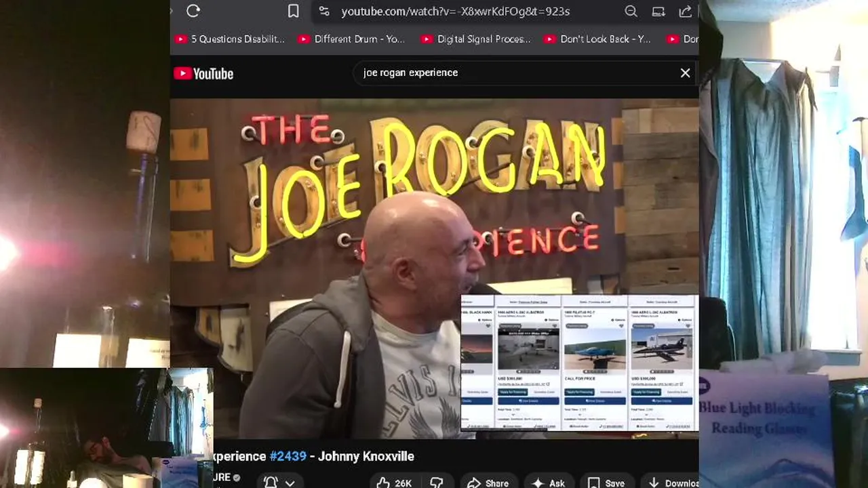Click the cast/media icon in the address bar
The width and height of the screenshot is (868, 488).
point(658,11)
